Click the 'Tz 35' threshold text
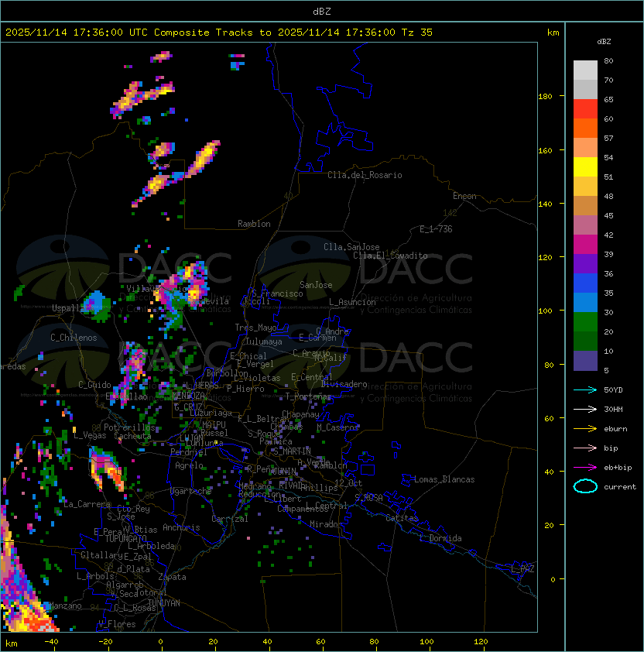The image size is (644, 652). (x=417, y=33)
